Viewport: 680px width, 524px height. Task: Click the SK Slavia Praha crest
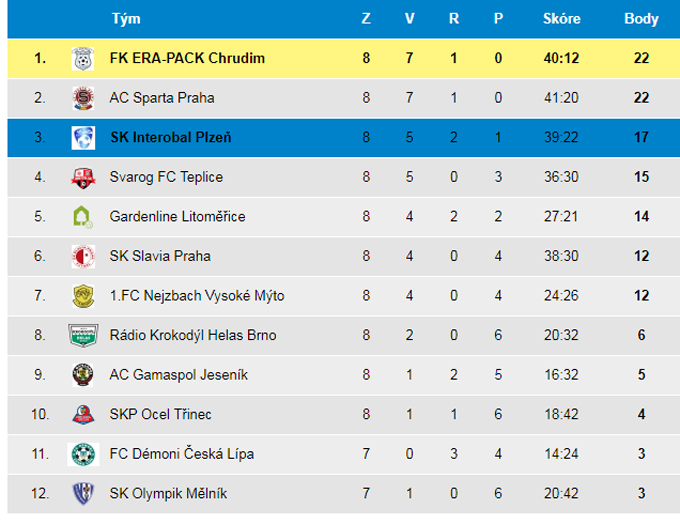(x=83, y=256)
